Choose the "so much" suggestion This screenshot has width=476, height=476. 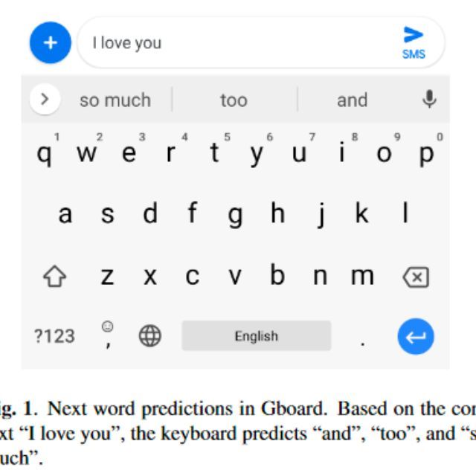[115, 100]
